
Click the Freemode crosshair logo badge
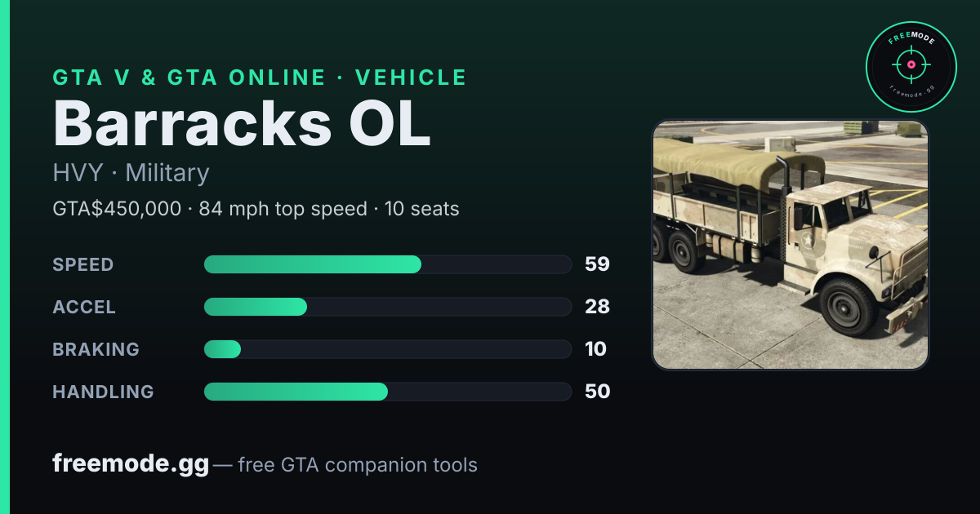point(911,66)
